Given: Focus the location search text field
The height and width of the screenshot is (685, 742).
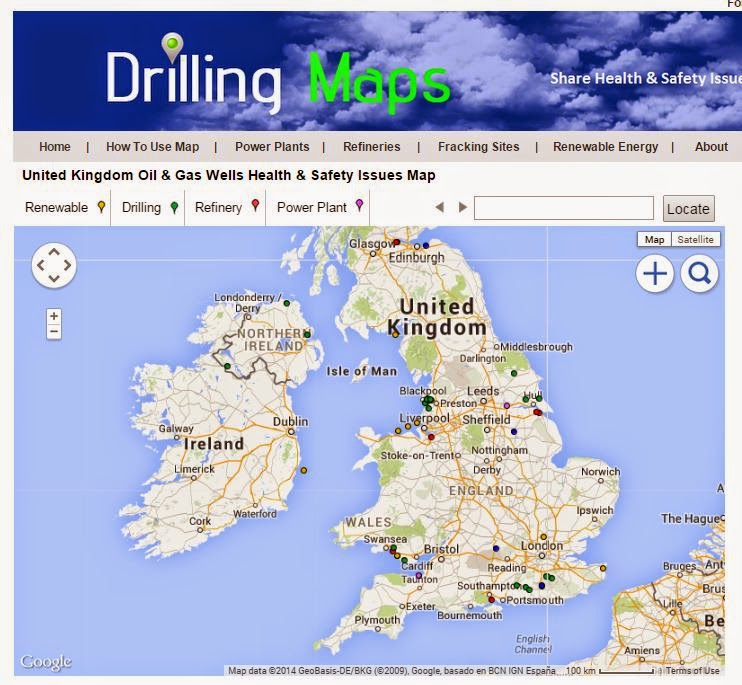Looking at the screenshot, I should tap(564, 208).
